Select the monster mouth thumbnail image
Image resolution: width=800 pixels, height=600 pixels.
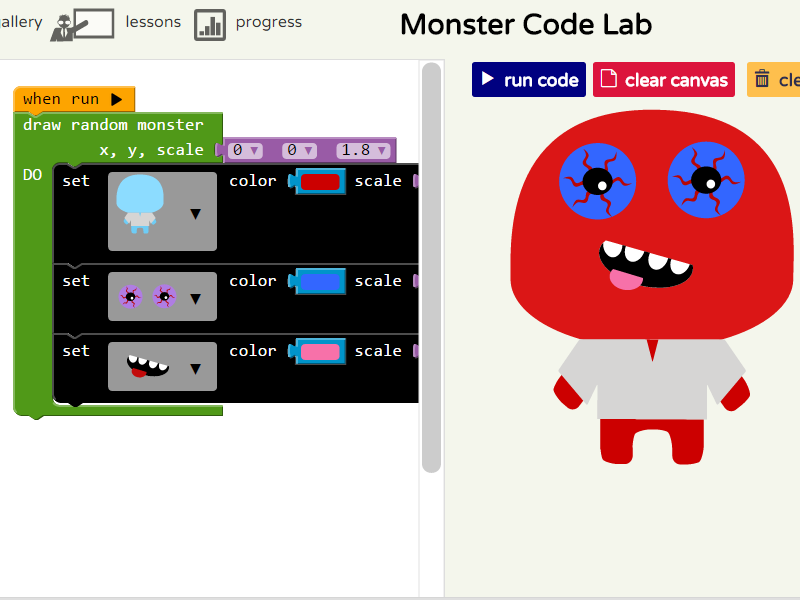[148, 366]
